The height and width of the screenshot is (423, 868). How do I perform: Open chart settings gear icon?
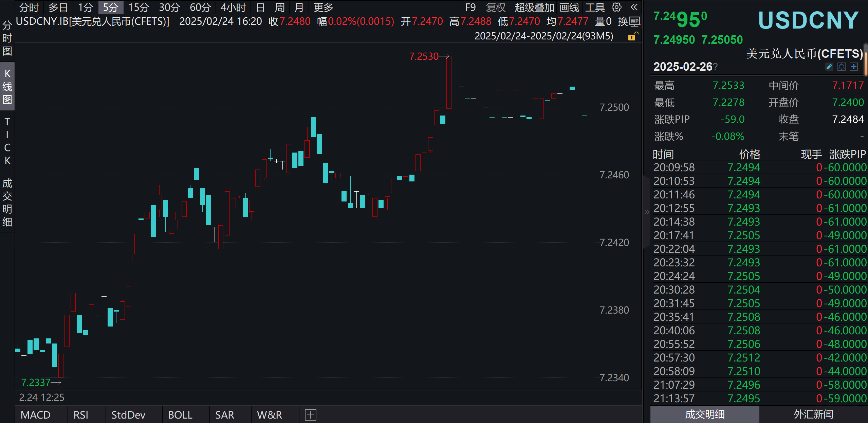pyautogui.click(x=616, y=7)
